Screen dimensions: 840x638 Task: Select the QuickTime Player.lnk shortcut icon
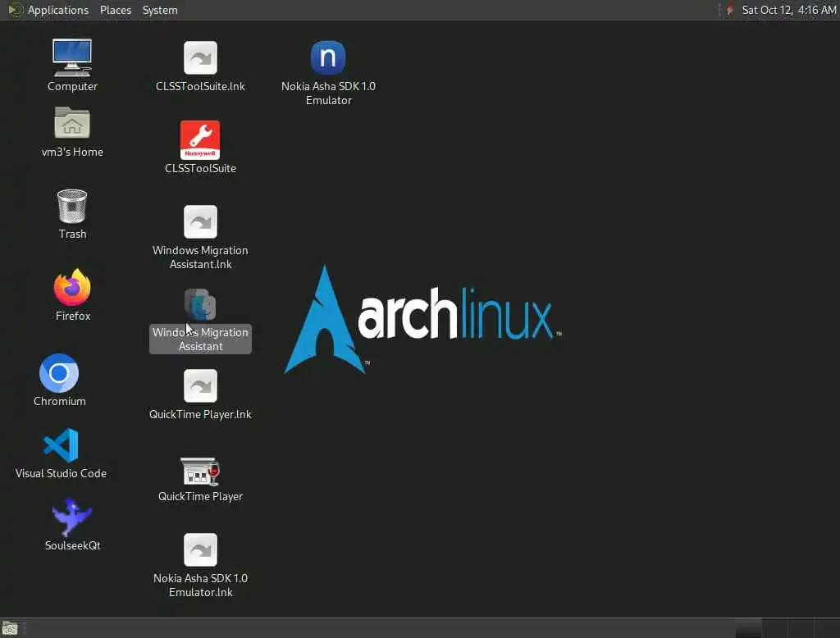[x=200, y=385]
